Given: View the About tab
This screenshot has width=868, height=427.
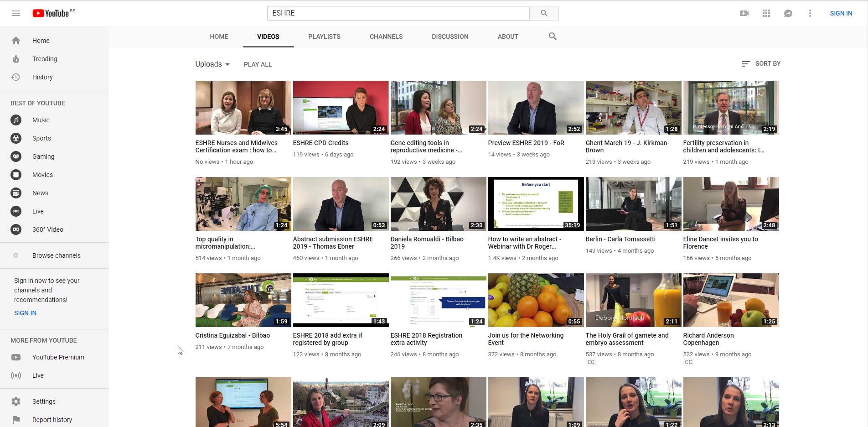Looking at the screenshot, I should [x=508, y=36].
